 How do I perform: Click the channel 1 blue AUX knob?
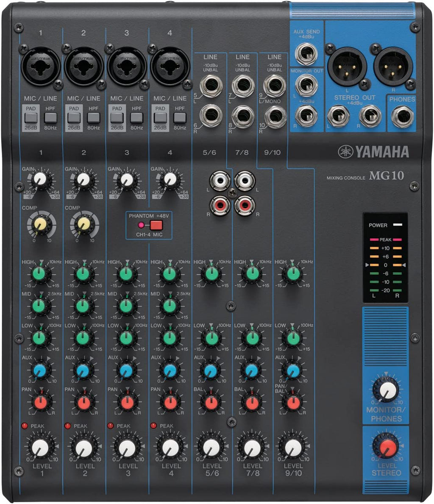pyautogui.click(x=40, y=370)
